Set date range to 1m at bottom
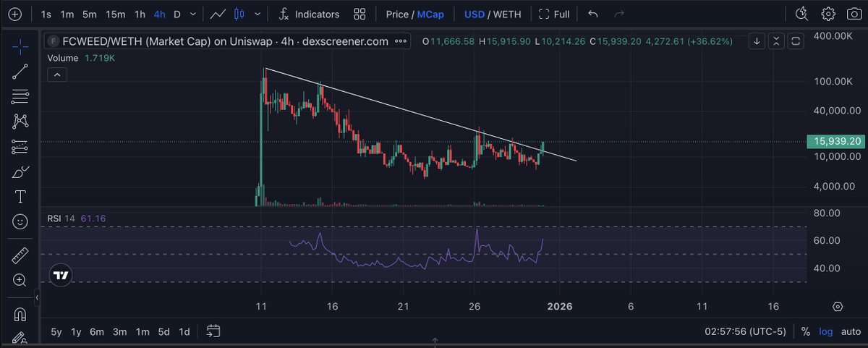This screenshot has width=868, height=348. 142,332
